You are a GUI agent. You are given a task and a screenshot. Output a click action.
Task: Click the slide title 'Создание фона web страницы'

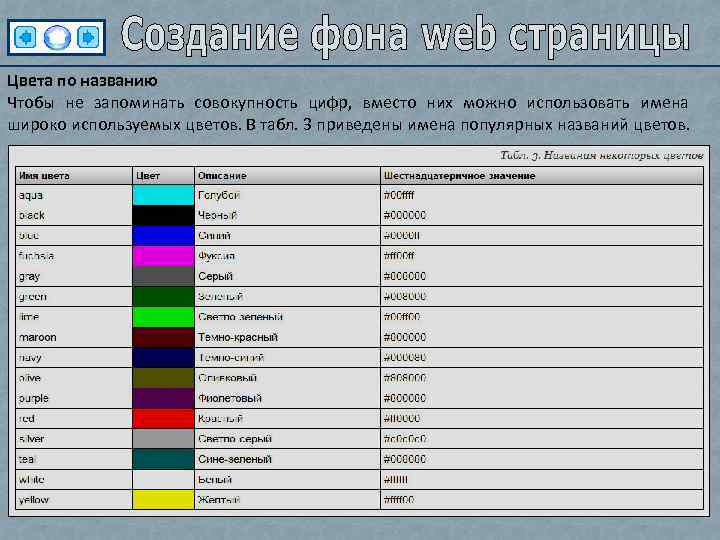point(405,36)
